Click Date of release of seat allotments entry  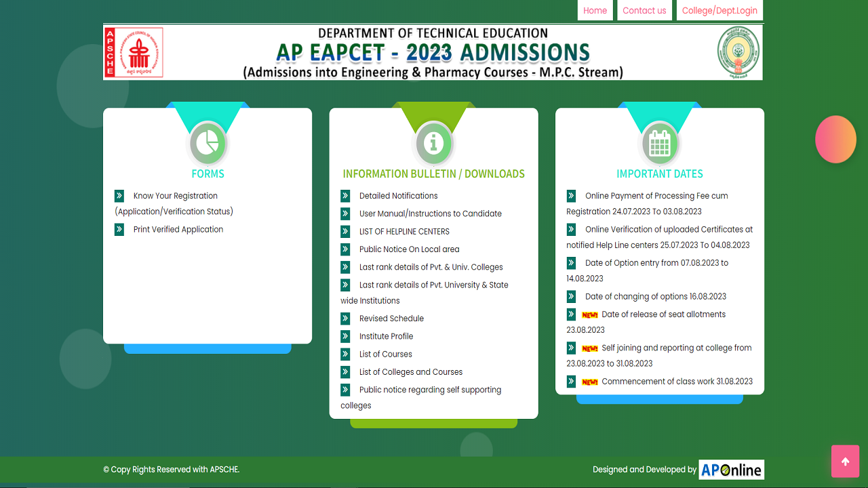click(646, 322)
